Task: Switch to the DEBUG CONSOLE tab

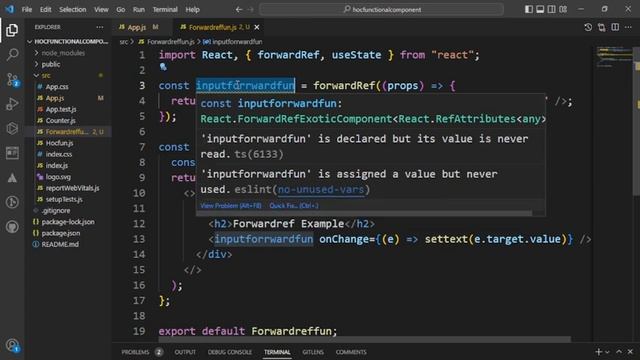Action: [x=230, y=352]
